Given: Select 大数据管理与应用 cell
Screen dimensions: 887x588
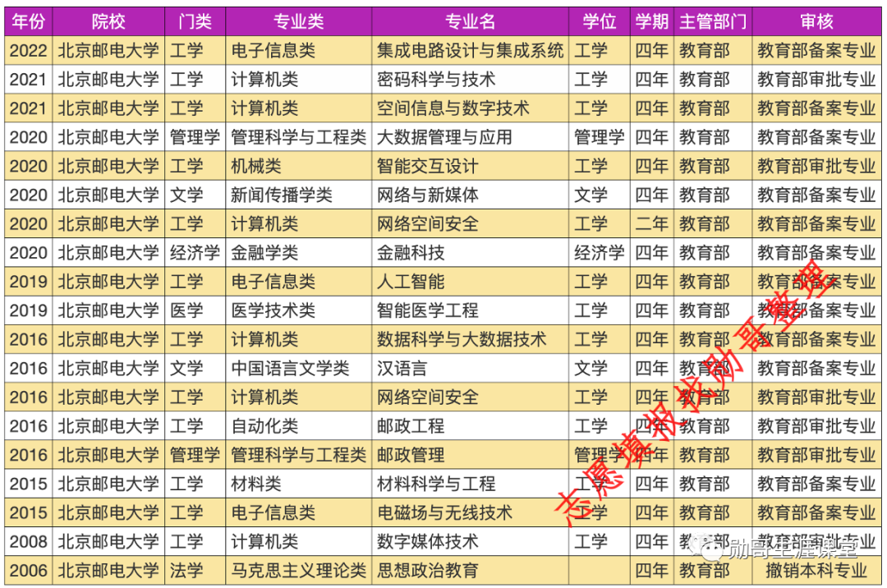Looking at the screenshot, I should point(470,137).
